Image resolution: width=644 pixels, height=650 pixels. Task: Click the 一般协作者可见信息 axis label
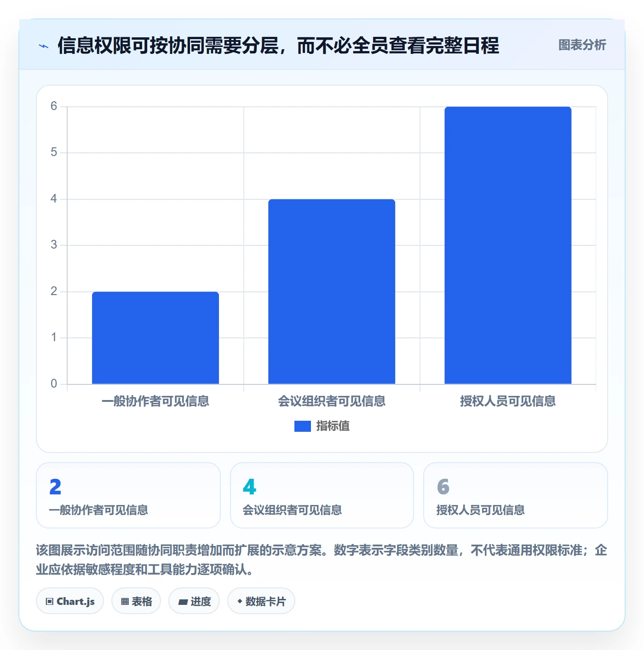[x=155, y=401]
